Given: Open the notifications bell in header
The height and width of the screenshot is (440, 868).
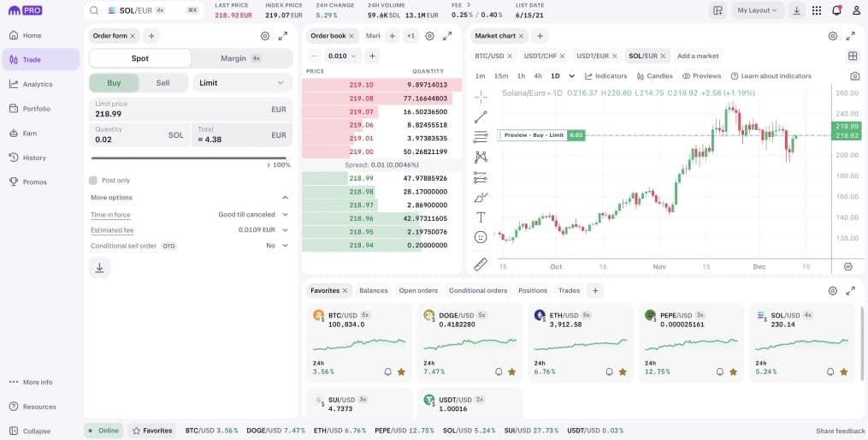Looking at the screenshot, I should click(836, 10).
